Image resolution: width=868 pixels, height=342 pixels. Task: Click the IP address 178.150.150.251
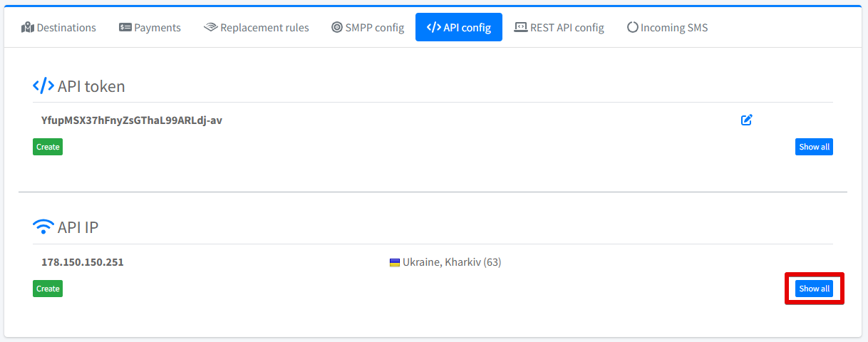tap(83, 262)
